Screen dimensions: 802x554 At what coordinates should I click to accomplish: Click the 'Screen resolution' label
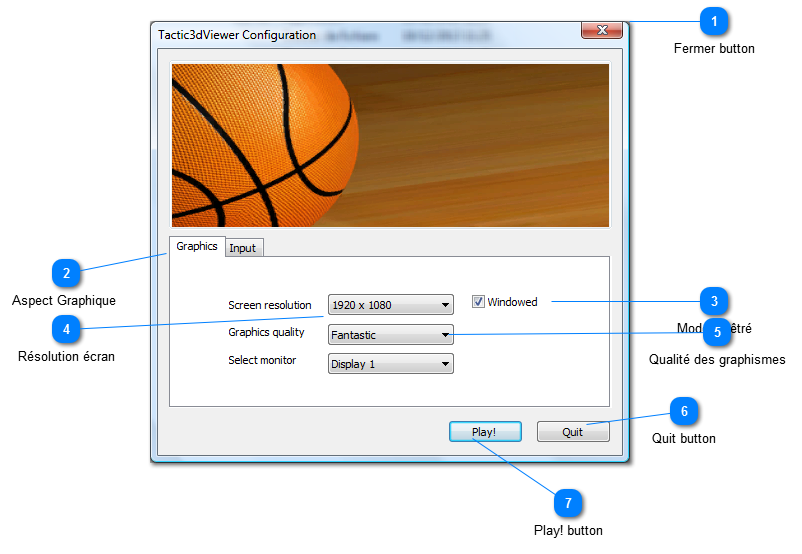(x=270, y=305)
